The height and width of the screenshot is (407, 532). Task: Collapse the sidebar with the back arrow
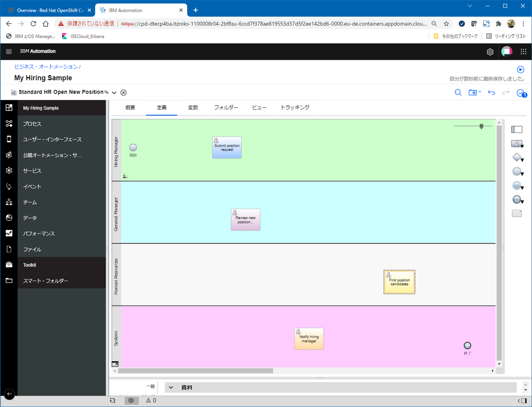[x=9, y=394]
